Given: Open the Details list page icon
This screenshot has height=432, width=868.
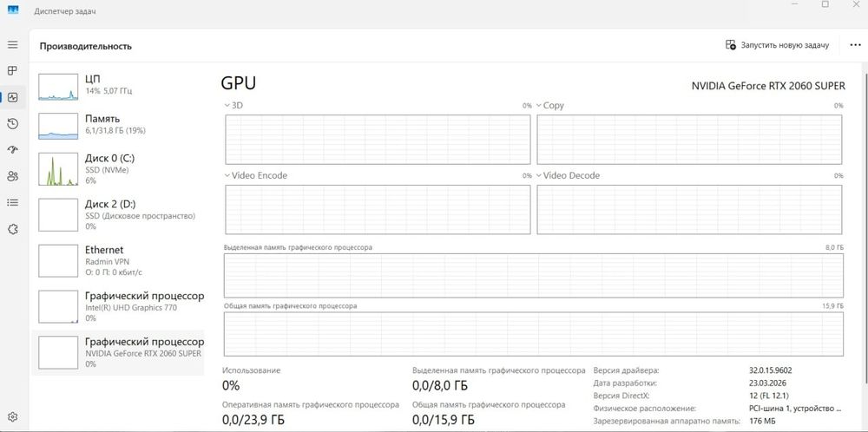Looking at the screenshot, I should 12,202.
